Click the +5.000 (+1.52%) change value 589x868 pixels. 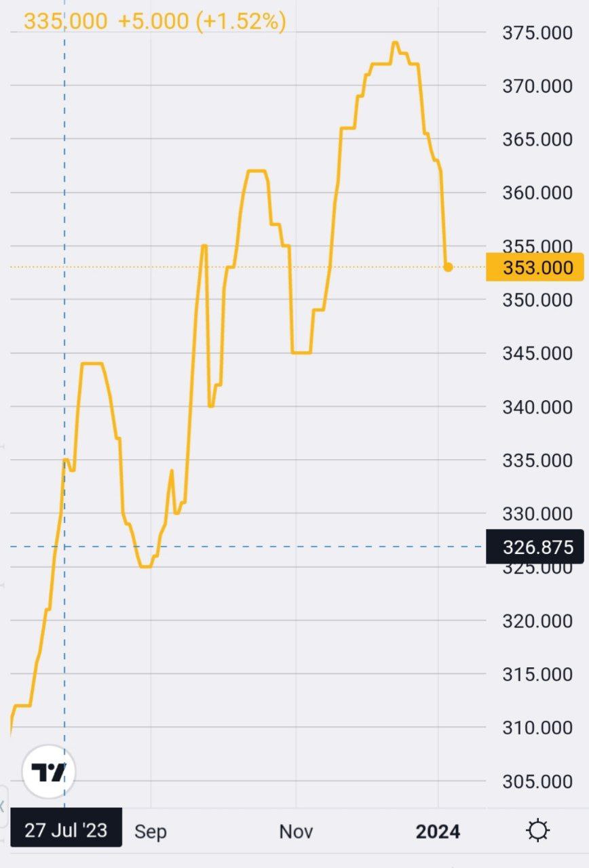(x=202, y=21)
